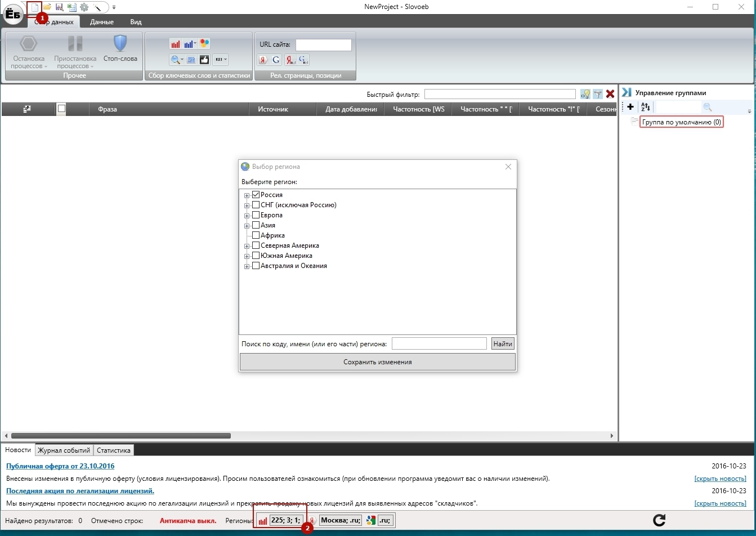Select the Стоп-слова shield icon

120,43
